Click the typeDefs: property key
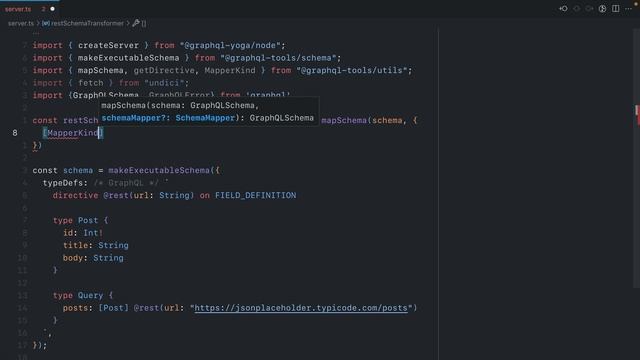Screen dimensions: 640x360 65,183
